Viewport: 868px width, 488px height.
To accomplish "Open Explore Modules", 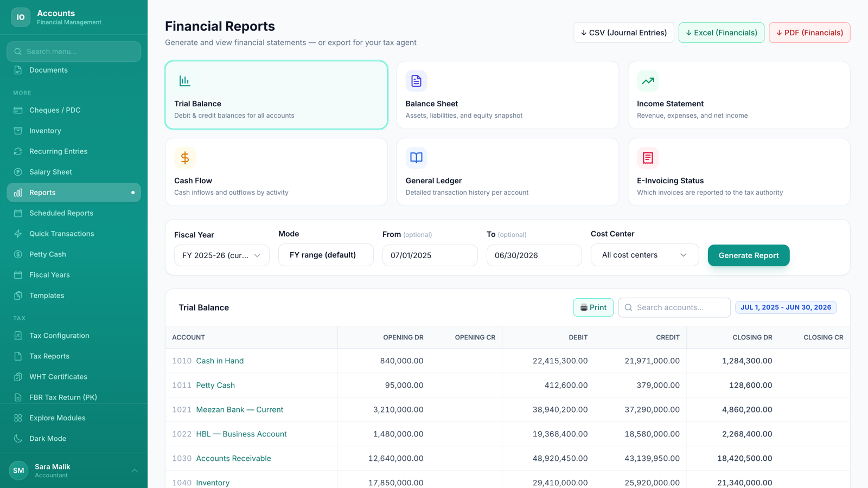I will [74, 418].
